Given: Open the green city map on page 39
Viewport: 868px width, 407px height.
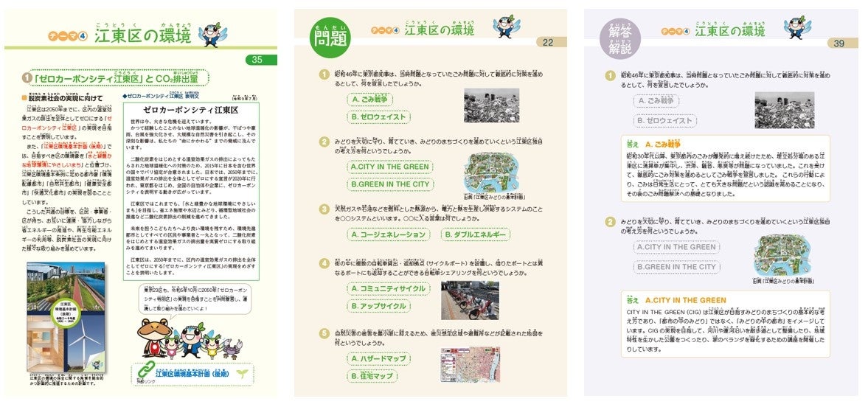Looking at the screenshot, I should pyautogui.click(x=782, y=255).
